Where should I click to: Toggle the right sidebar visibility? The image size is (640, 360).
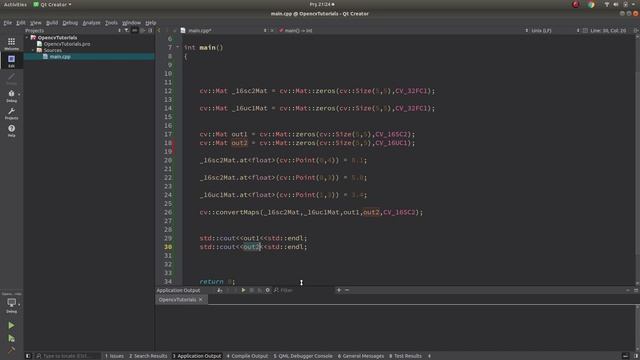pyautogui.click(x=636, y=356)
